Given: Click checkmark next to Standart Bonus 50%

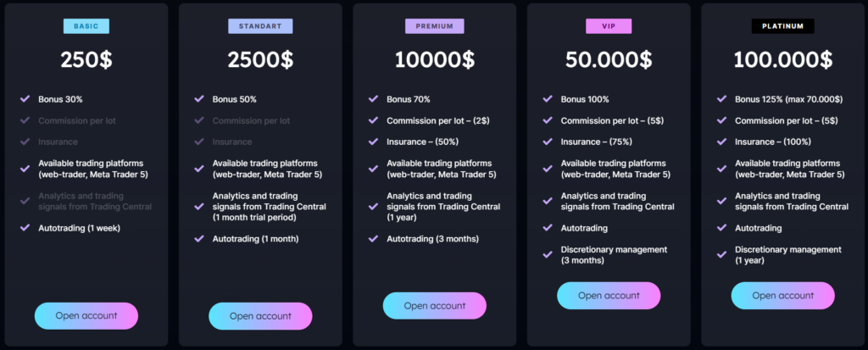Looking at the screenshot, I should pyautogui.click(x=199, y=99).
